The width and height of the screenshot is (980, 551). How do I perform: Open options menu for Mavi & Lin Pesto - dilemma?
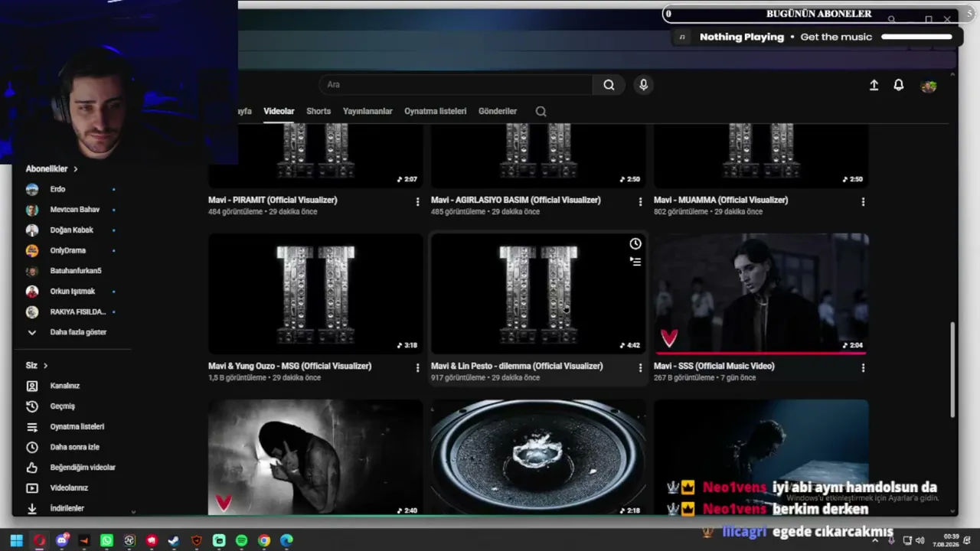tap(640, 368)
